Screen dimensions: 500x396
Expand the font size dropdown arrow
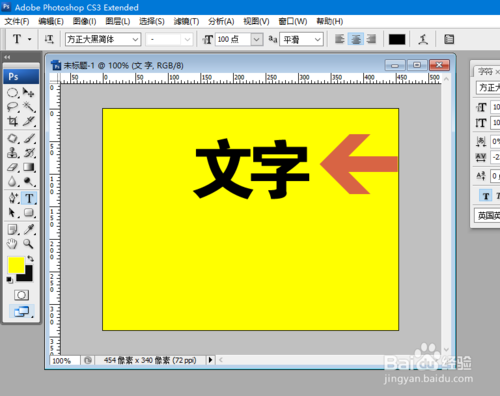click(256, 39)
